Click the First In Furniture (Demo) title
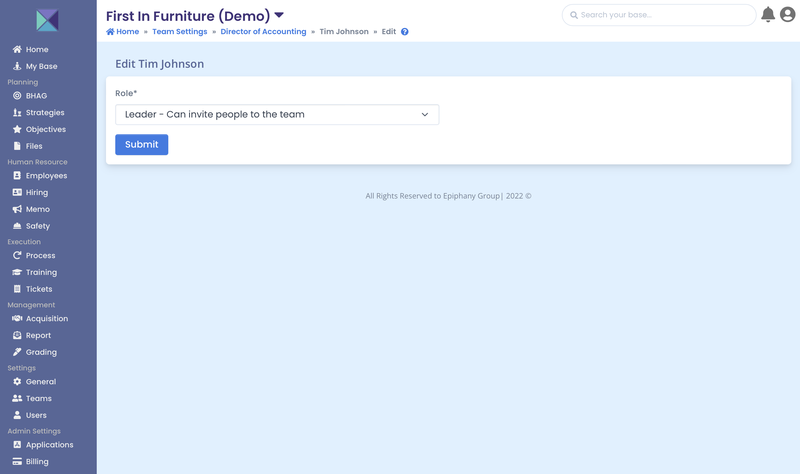This screenshot has height=474, width=800. (188, 16)
